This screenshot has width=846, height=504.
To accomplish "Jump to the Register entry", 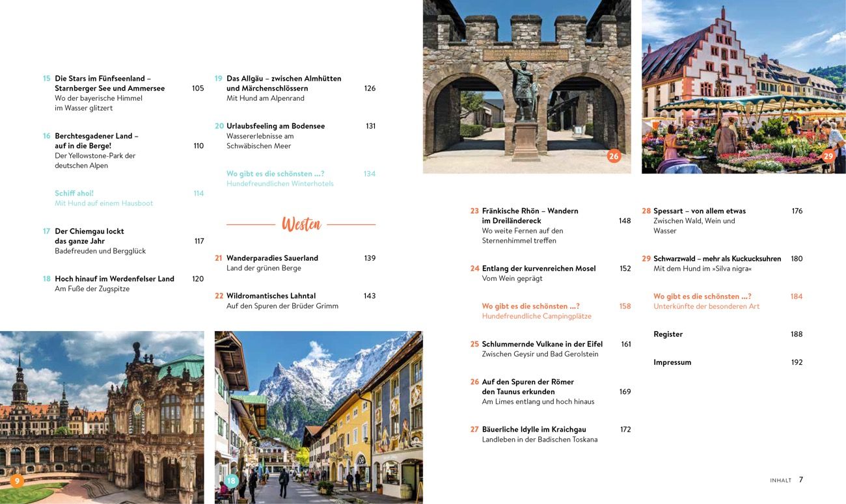I will coord(668,334).
